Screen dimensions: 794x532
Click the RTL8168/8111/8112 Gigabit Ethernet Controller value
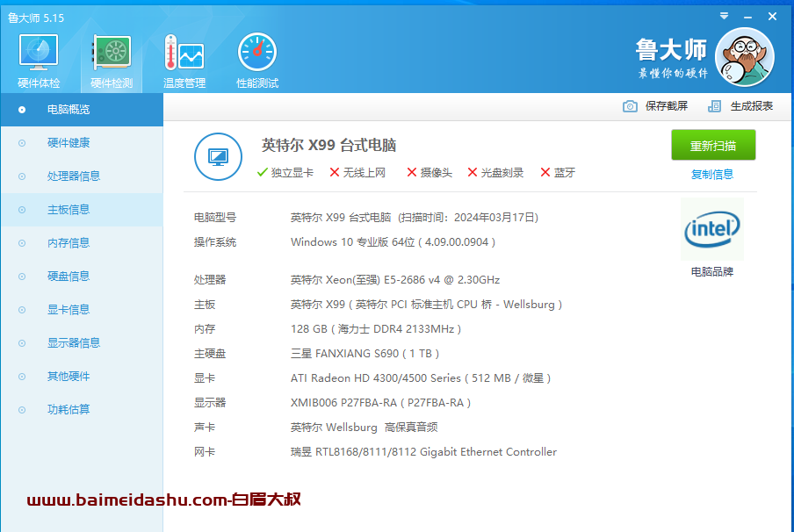pyautogui.click(x=423, y=452)
